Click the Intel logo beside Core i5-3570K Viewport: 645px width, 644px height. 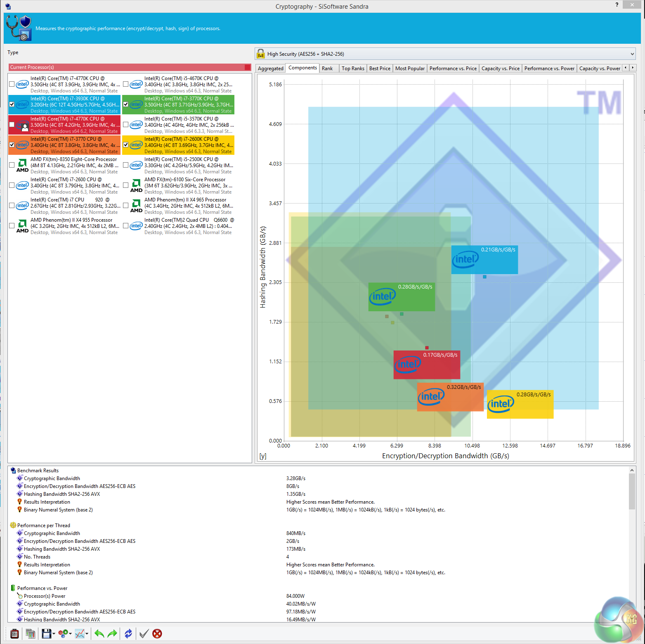pos(136,125)
